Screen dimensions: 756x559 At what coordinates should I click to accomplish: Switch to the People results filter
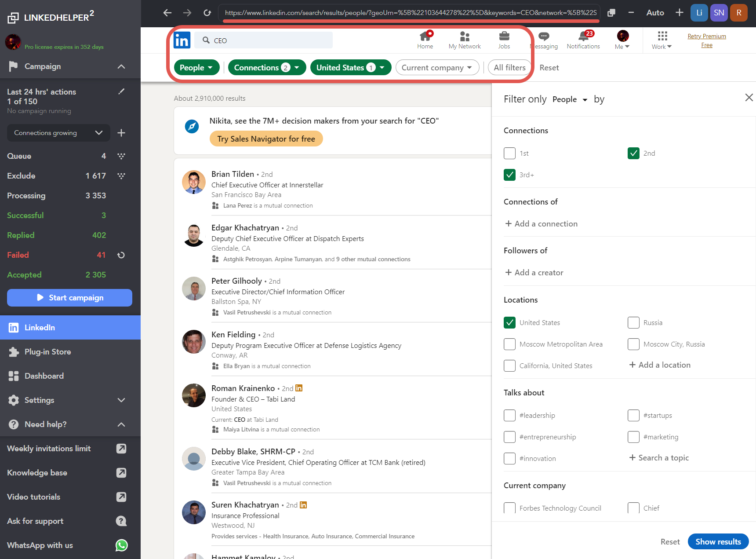(196, 67)
